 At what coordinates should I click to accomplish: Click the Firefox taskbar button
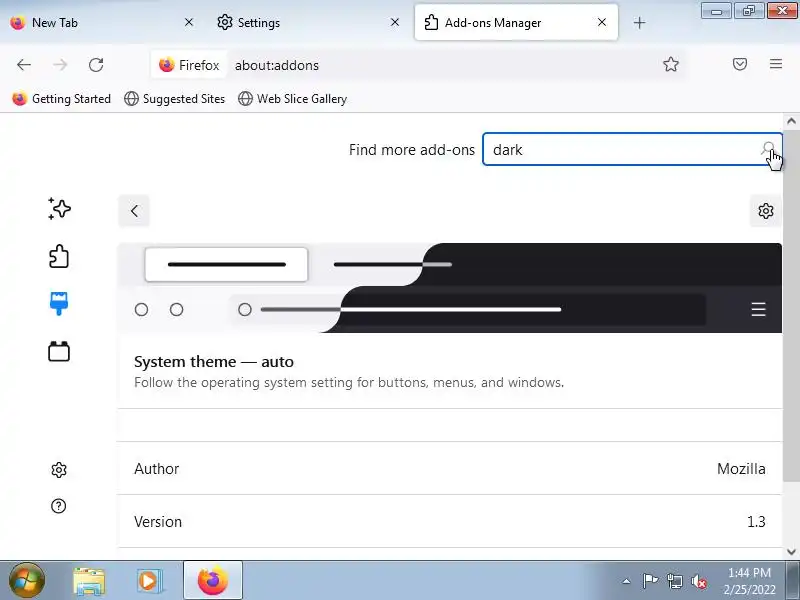[x=213, y=581]
